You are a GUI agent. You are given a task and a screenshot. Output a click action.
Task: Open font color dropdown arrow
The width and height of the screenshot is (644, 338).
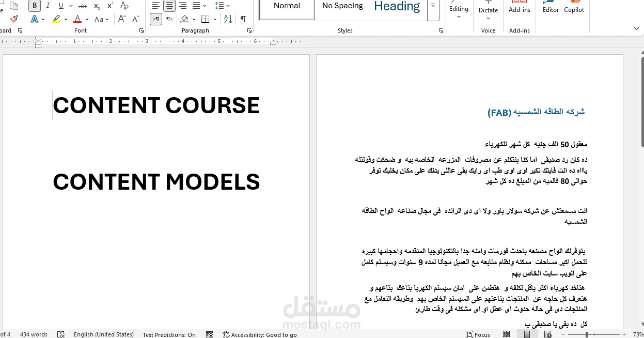(x=87, y=19)
